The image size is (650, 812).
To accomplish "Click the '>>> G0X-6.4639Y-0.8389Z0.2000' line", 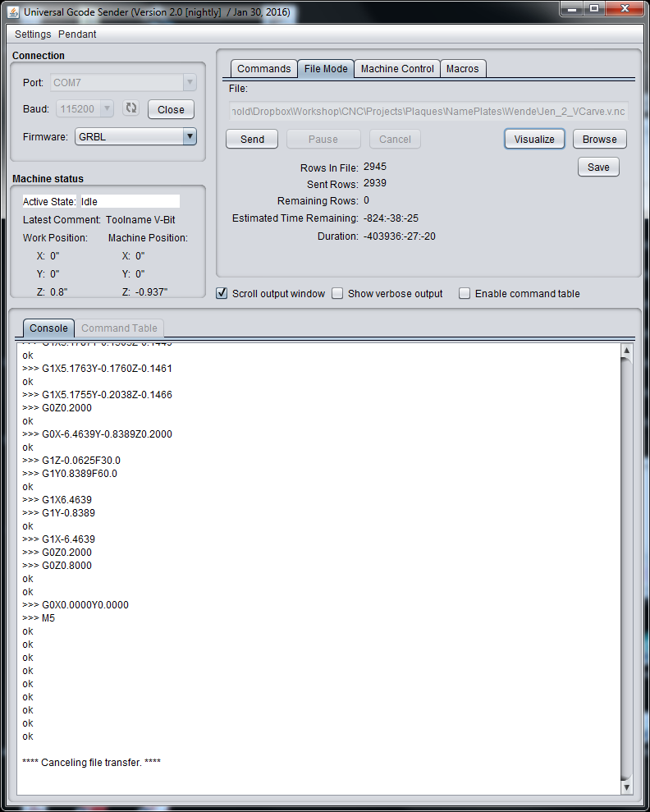I will [98, 434].
